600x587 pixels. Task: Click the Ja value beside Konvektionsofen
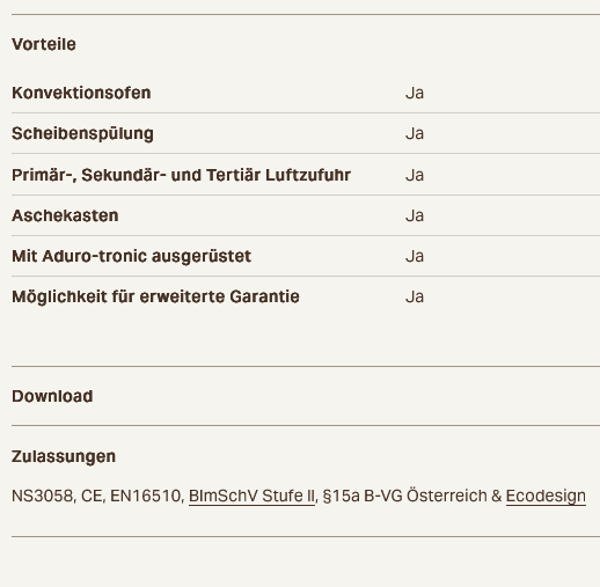coord(415,93)
